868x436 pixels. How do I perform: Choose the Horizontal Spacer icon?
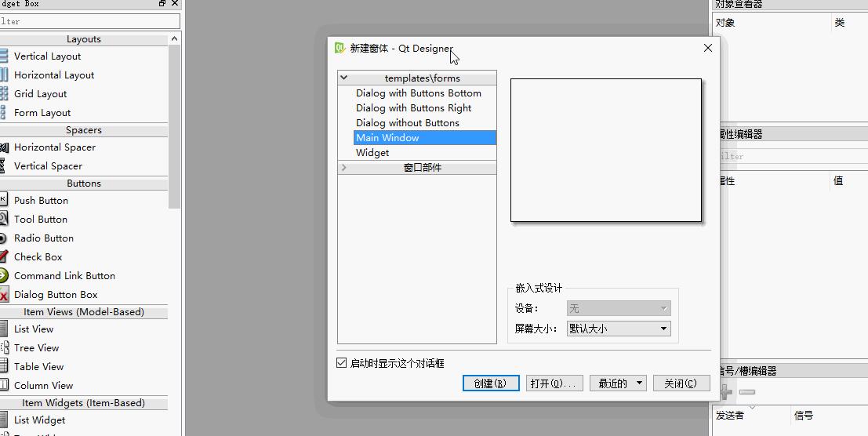(3, 147)
